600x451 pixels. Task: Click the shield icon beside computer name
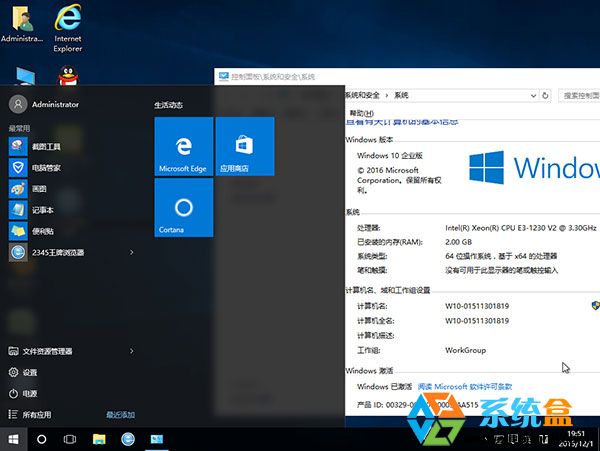595,305
